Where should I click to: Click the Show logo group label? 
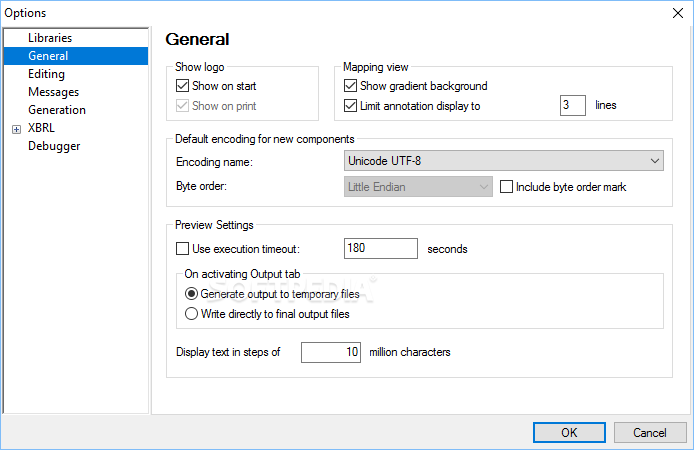click(200, 67)
